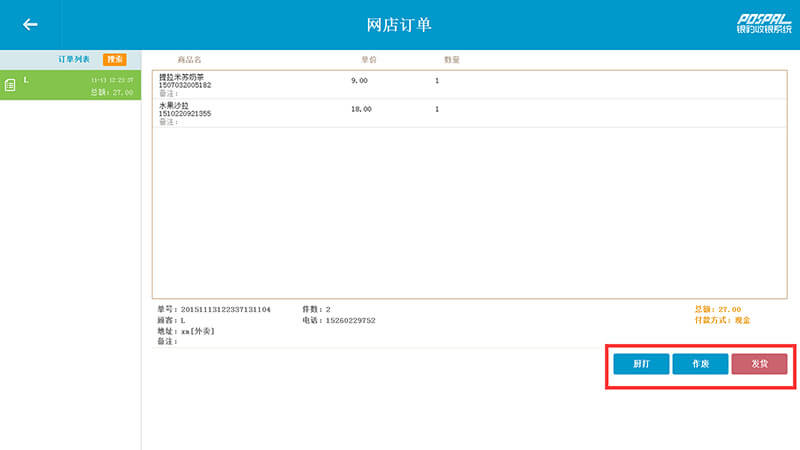800x450 pixels.
Task: Click the 总额 27.00 text in the green order entry
Action: point(111,92)
